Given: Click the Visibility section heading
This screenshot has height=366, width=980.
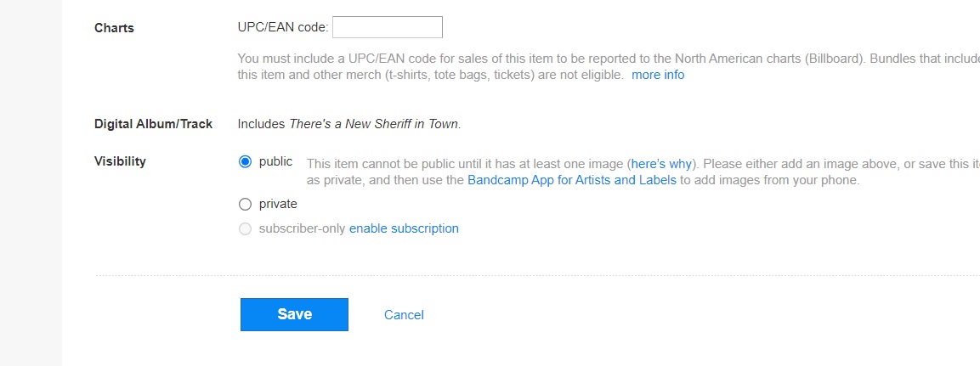Looking at the screenshot, I should 120,161.
